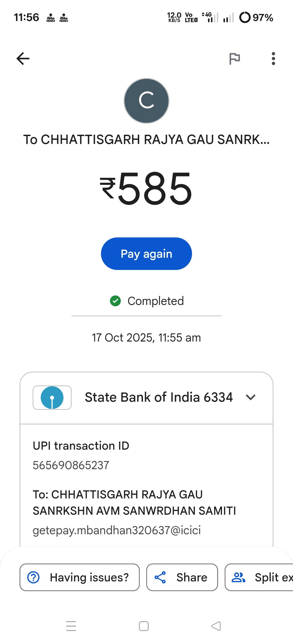
Task: Open Android recent apps menu button
Action: click(71, 626)
